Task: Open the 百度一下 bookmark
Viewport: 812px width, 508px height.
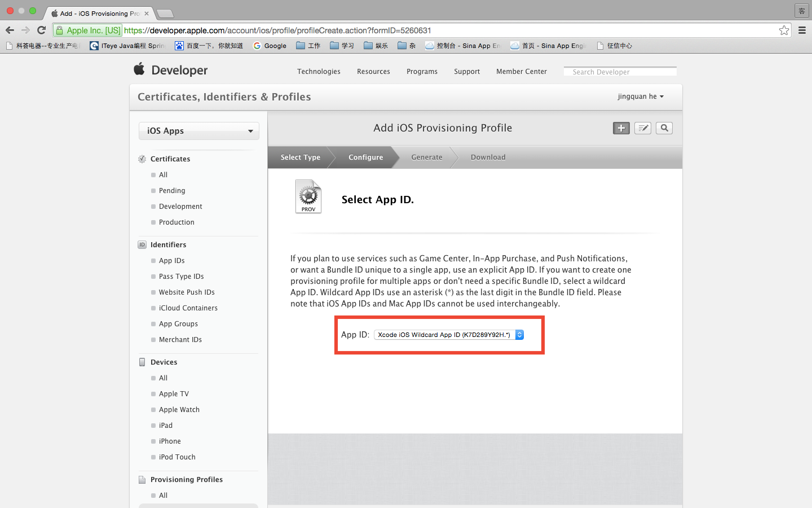Action: [x=209, y=46]
